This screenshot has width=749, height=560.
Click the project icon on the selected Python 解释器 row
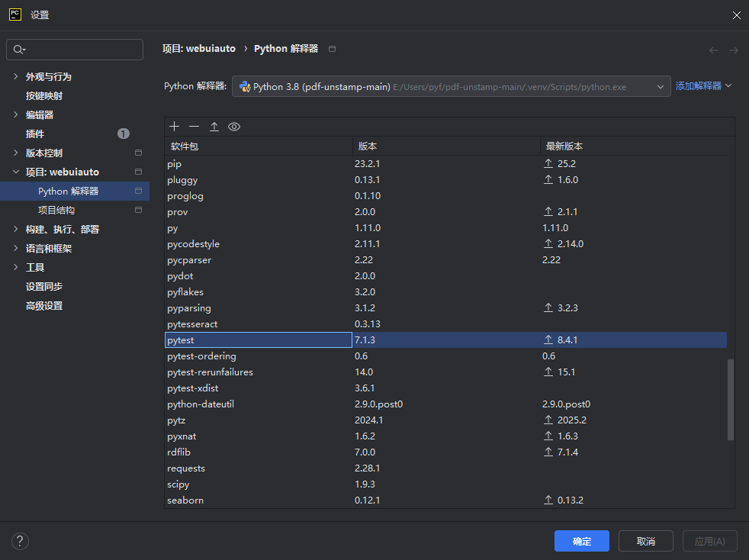[x=139, y=191]
